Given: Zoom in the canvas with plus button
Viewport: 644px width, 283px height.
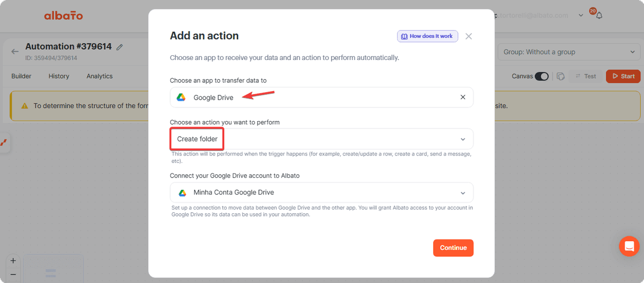Looking at the screenshot, I should 13,261.
